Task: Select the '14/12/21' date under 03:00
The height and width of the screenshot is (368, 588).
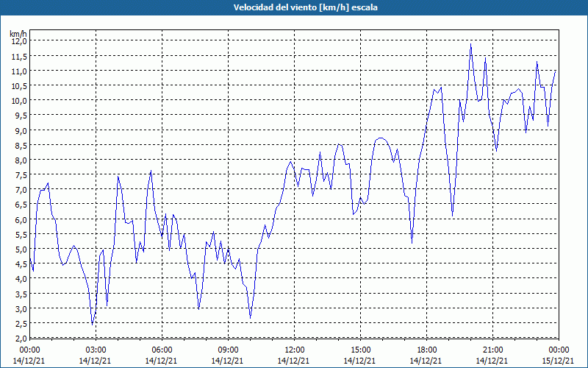Action: tap(96, 361)
